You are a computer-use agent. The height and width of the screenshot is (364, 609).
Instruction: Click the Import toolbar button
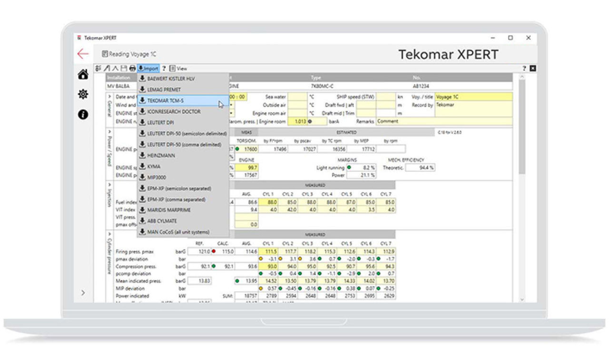pyautogui.click(x=148, y=68)
